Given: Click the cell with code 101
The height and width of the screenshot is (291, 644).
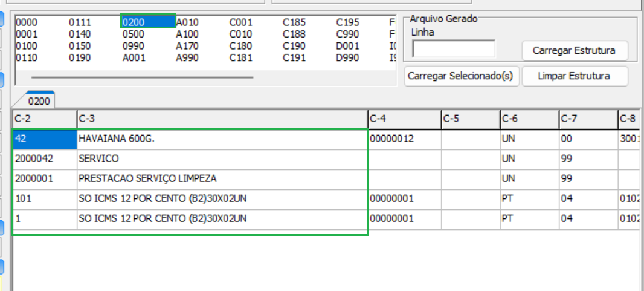Looking at the screenshot, I should click(x=44, y=198).
